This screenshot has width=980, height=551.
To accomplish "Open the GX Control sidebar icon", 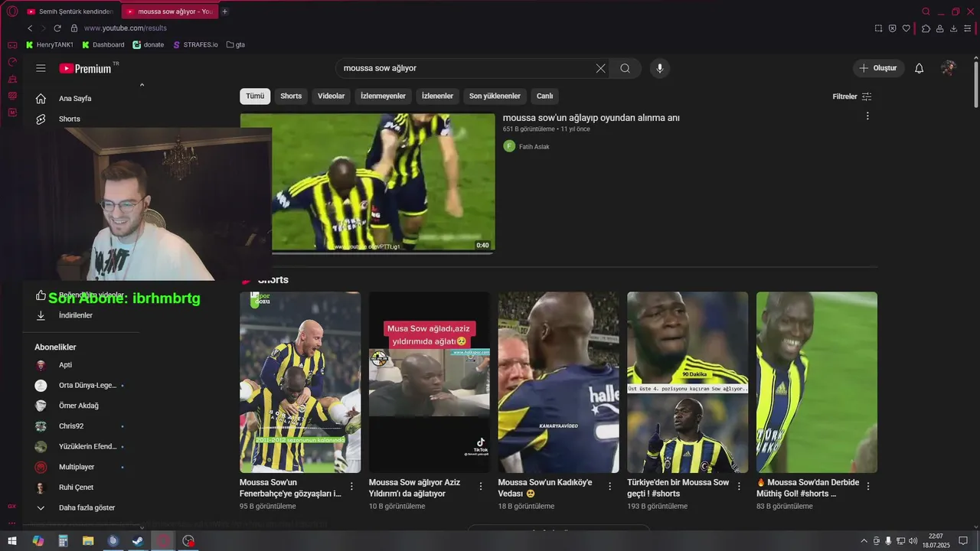I will tap(12, 62).
